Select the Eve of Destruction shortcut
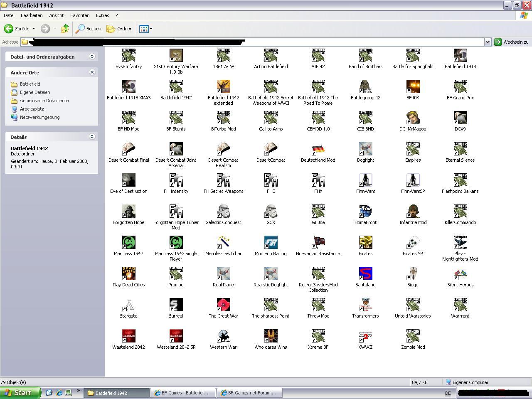532x399 pixels. 128,183
